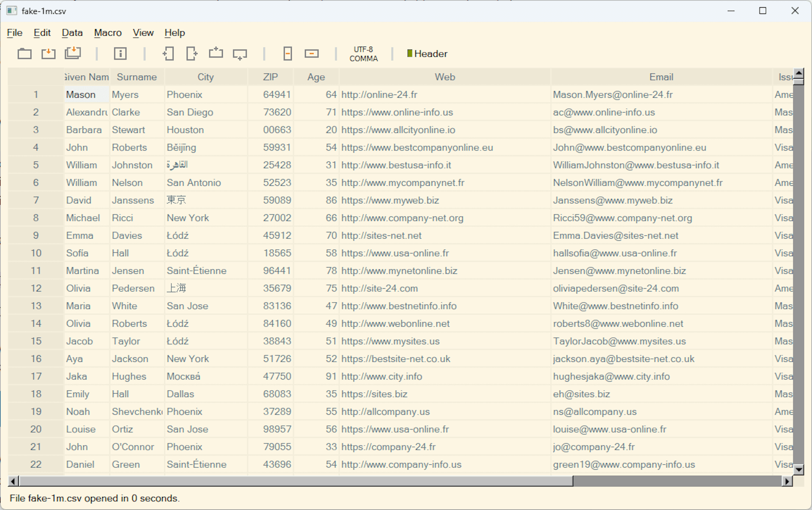Click the save file icon
Image resolution: width=812 pixels, height=510 pixels.
[x=48, y=54]
